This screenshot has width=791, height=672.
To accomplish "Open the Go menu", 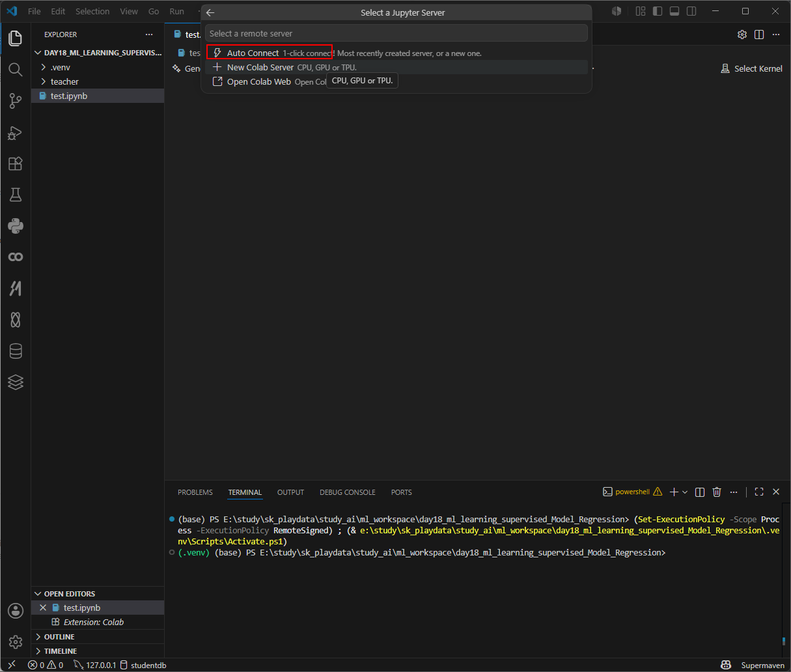I will 154,11.
